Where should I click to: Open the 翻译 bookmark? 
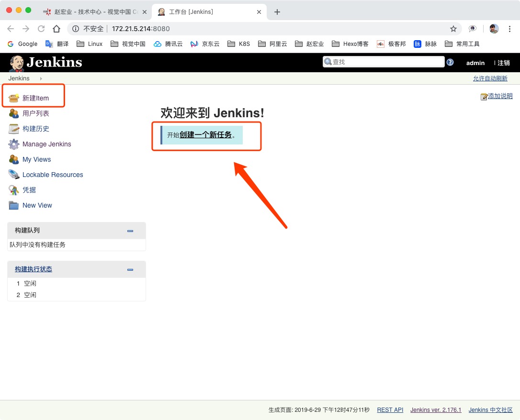57,44
